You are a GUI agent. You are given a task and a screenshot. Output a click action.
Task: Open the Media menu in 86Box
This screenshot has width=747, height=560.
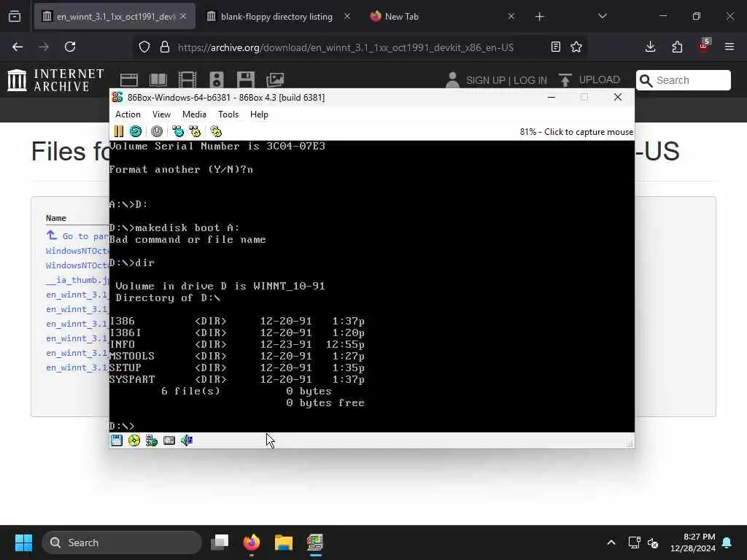coord(194,114)
